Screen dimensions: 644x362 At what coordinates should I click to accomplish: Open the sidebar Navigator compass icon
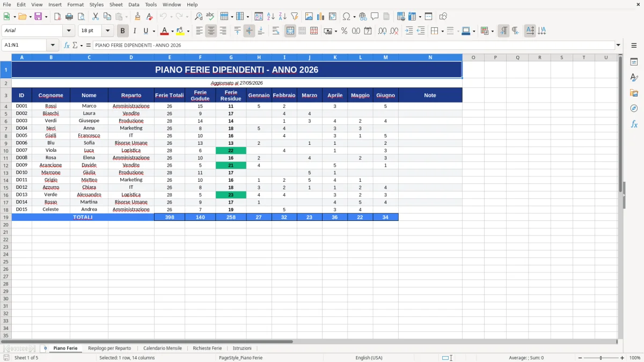tap(634, 108)
